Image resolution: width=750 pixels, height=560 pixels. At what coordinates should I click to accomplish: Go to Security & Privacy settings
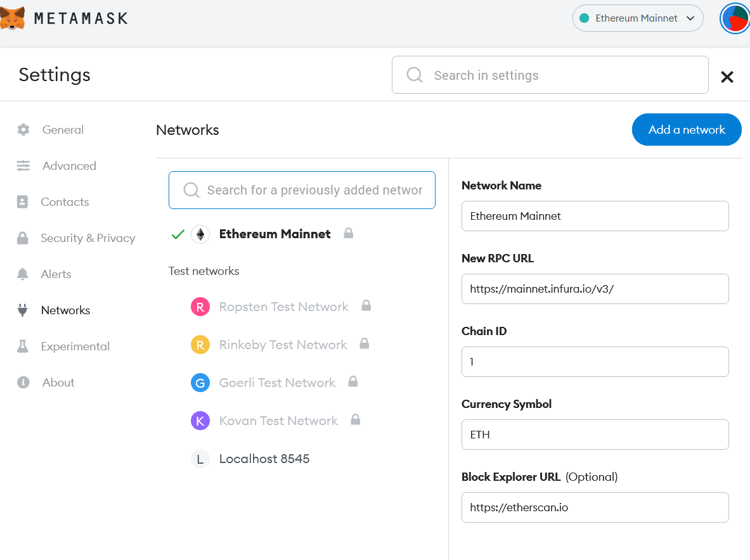coord(87,238)
